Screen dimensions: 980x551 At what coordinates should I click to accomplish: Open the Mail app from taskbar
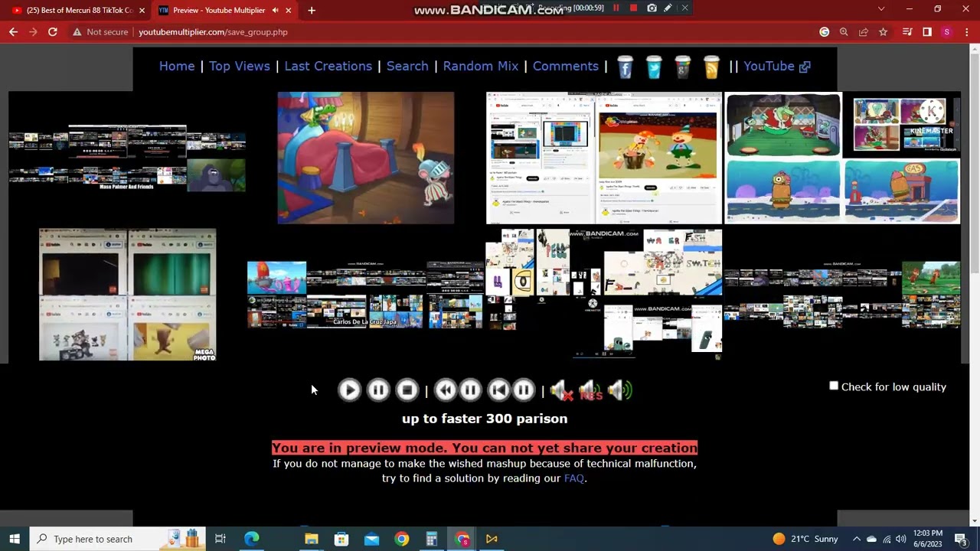coord(371,539)
